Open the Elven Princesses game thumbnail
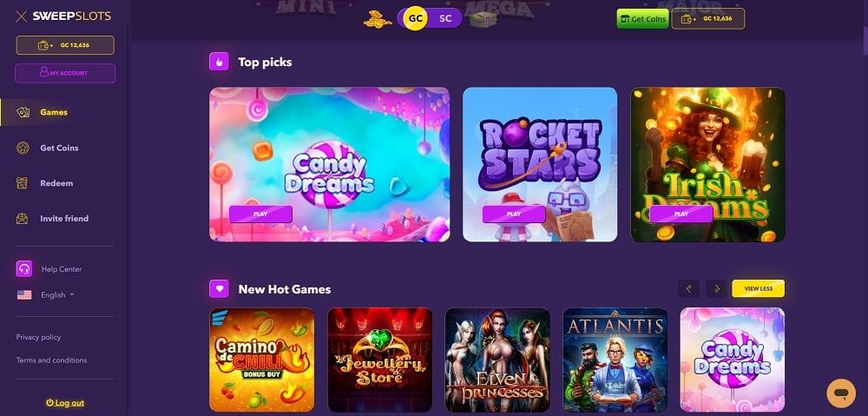This screenshot has width=868, height=416. (497, 360)
